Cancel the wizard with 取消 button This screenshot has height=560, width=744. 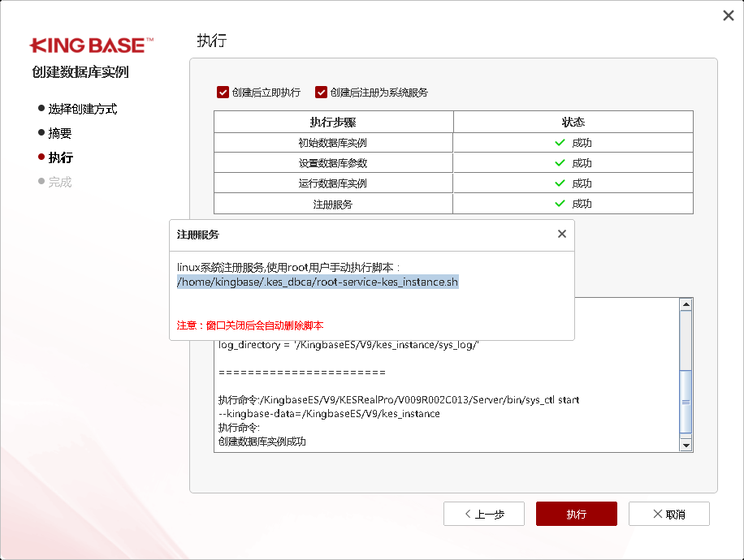668,514
